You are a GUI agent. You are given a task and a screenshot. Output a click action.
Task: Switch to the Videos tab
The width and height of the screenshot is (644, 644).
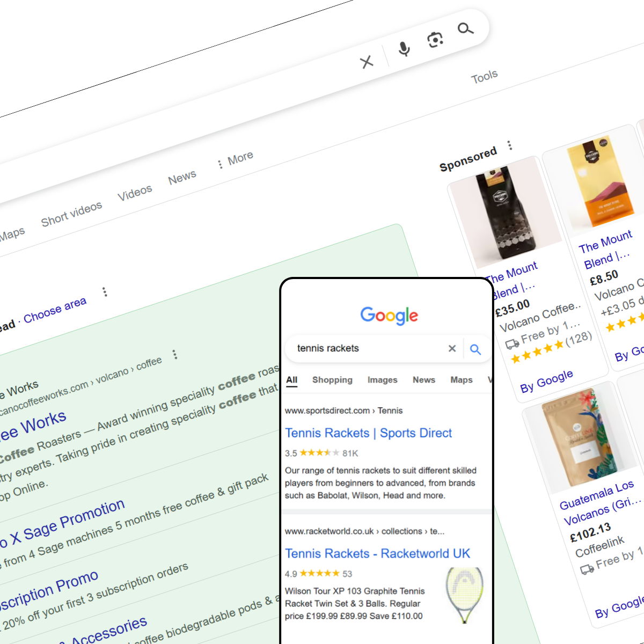pyautogui.click(x=135, y=193)
